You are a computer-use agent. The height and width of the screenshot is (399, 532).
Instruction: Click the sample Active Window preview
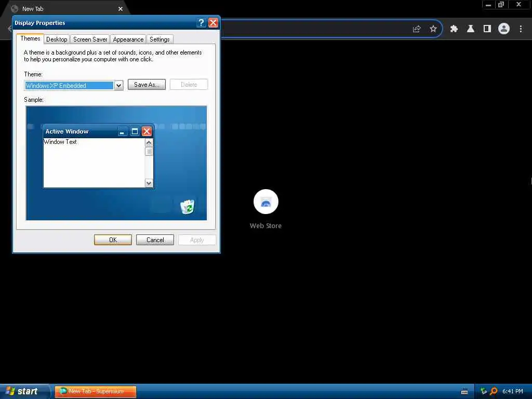(x=98, y=156)
